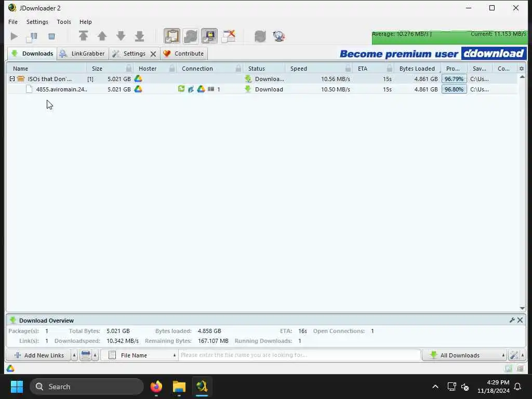Select the ISOs that Don't package row

coord(262,79)
